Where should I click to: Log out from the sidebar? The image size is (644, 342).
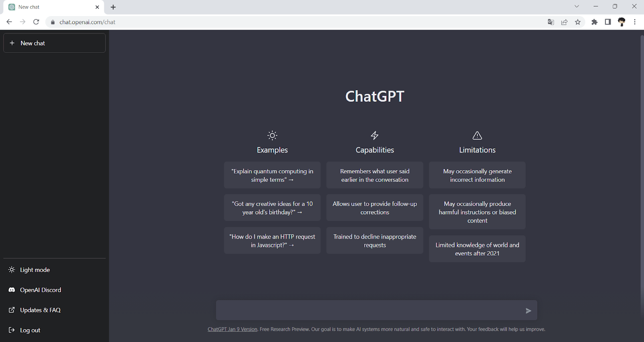click(54, 330)
